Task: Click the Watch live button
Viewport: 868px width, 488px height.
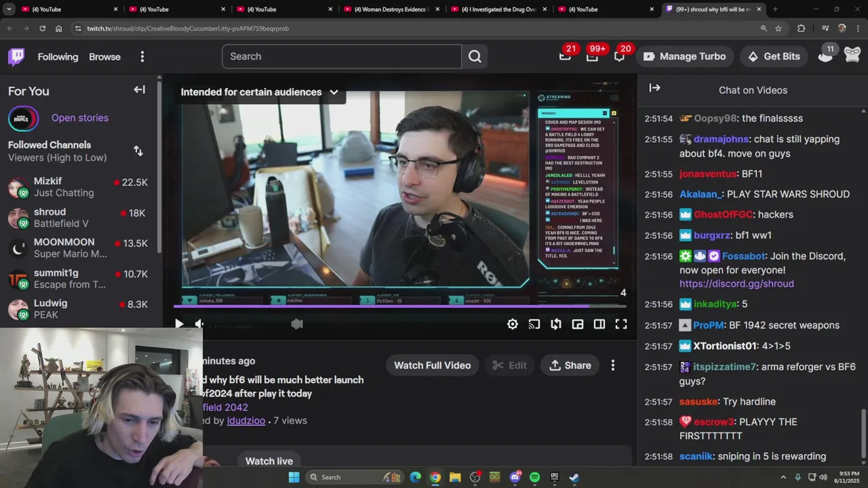Action: (269, 461)
